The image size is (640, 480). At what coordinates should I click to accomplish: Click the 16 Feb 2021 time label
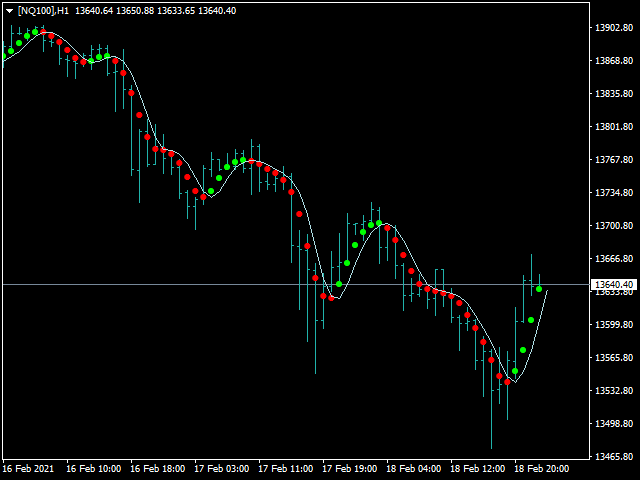[x=28, y=469]
